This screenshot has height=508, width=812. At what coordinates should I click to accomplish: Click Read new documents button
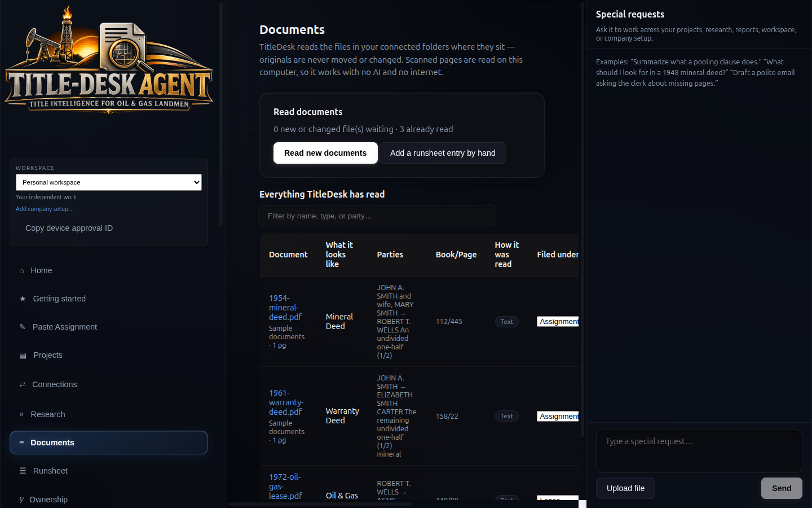point(325,153)
